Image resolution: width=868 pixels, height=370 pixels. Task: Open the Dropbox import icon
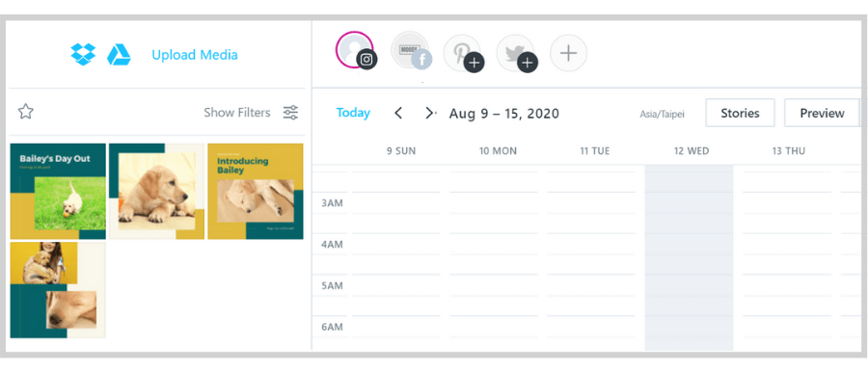click(83, 54)
